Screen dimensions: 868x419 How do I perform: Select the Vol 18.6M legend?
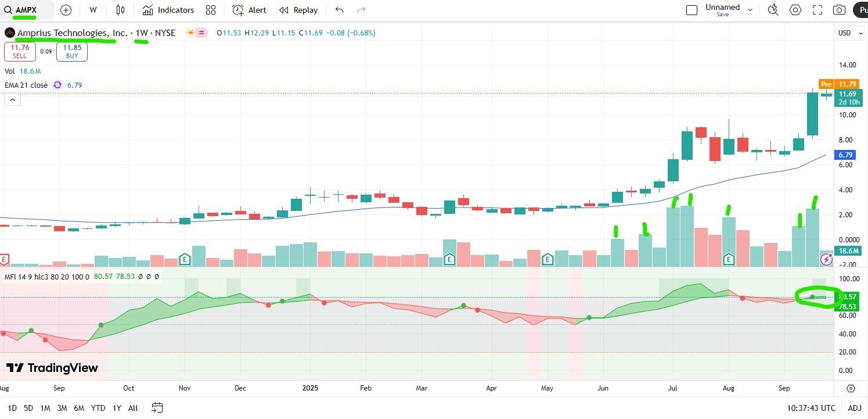coord(23,71)
